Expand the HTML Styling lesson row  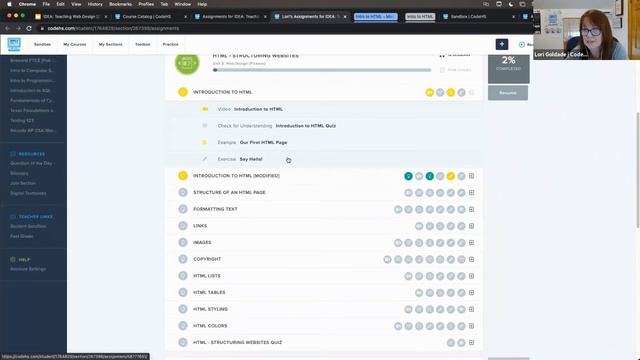471,309
